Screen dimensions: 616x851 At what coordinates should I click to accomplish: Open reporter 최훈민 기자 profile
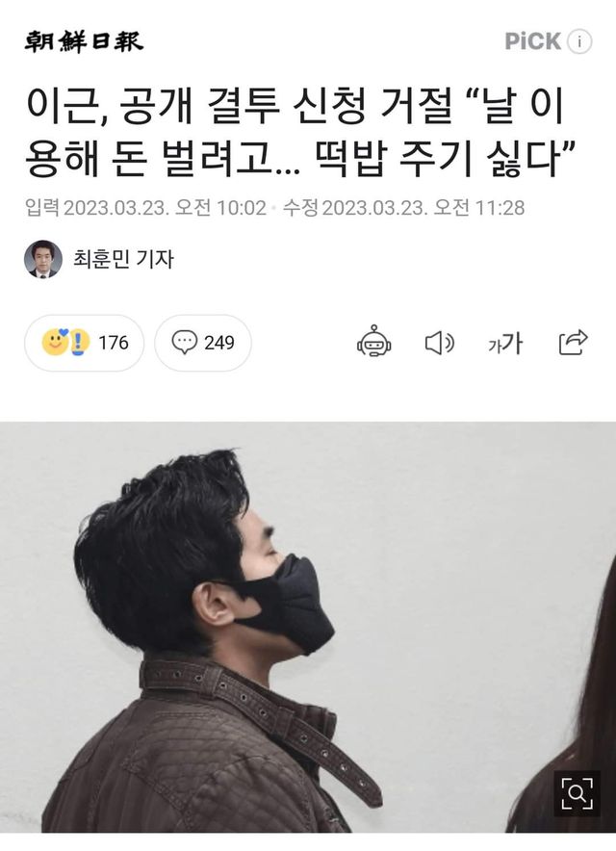tap(123, 259)
